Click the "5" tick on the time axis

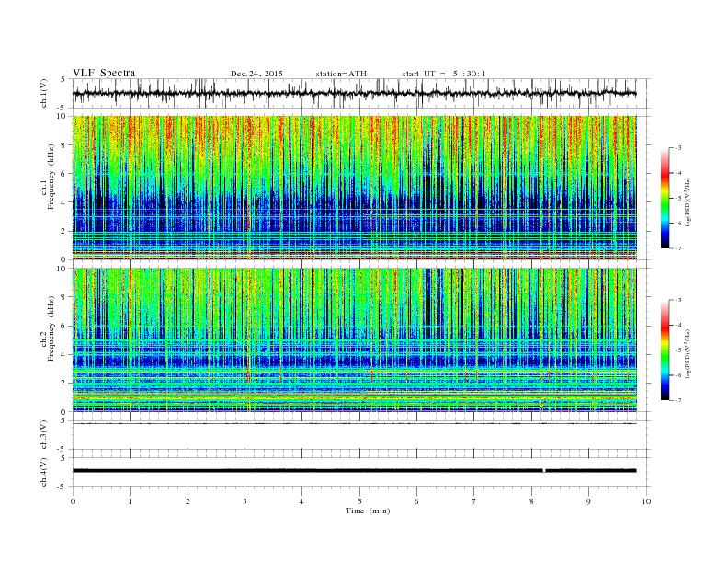tap(359, 501)
